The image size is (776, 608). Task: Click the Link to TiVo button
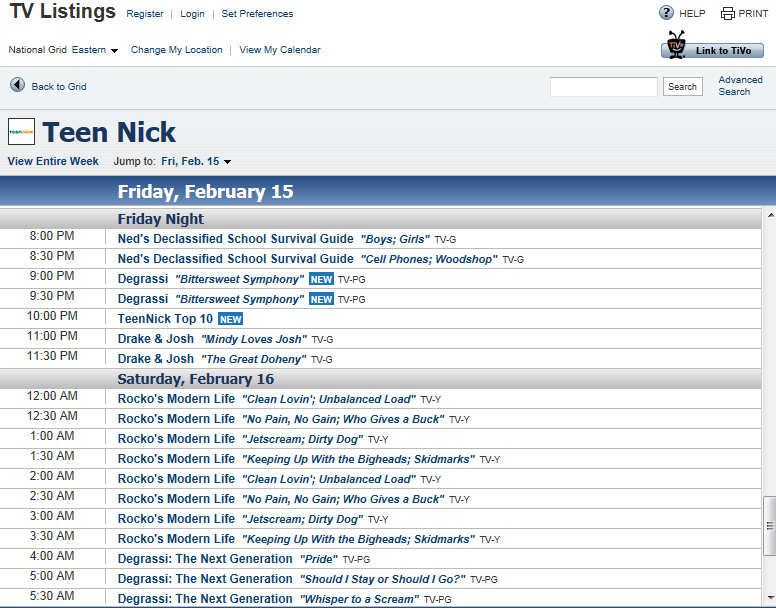click(x=712, y=49)
